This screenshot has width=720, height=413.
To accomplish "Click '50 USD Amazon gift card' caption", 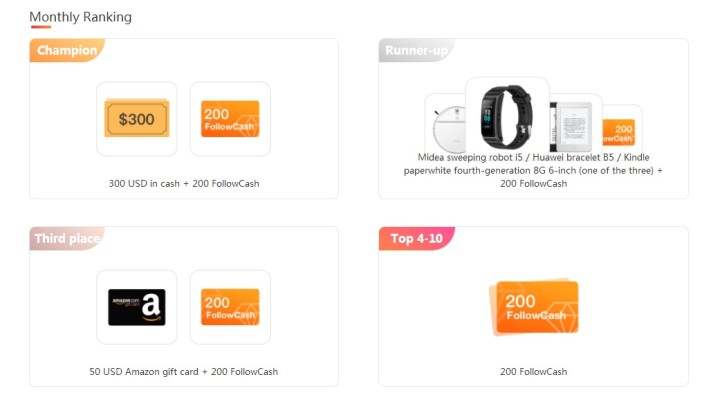I will (x=144, y=371).
